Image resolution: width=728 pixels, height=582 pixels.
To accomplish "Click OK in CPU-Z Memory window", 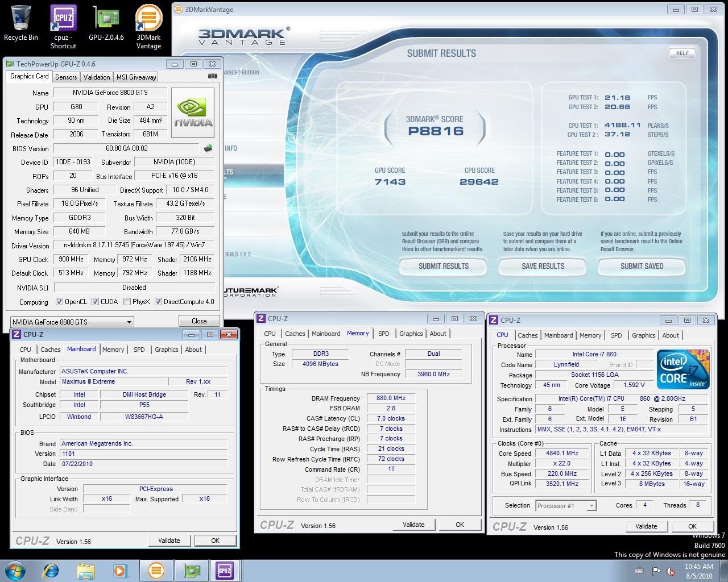I will pos(460,525).
